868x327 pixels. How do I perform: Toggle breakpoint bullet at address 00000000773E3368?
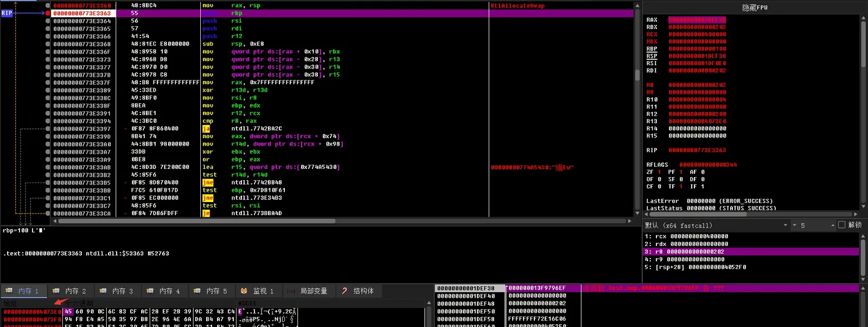click(x=48, y=44)
